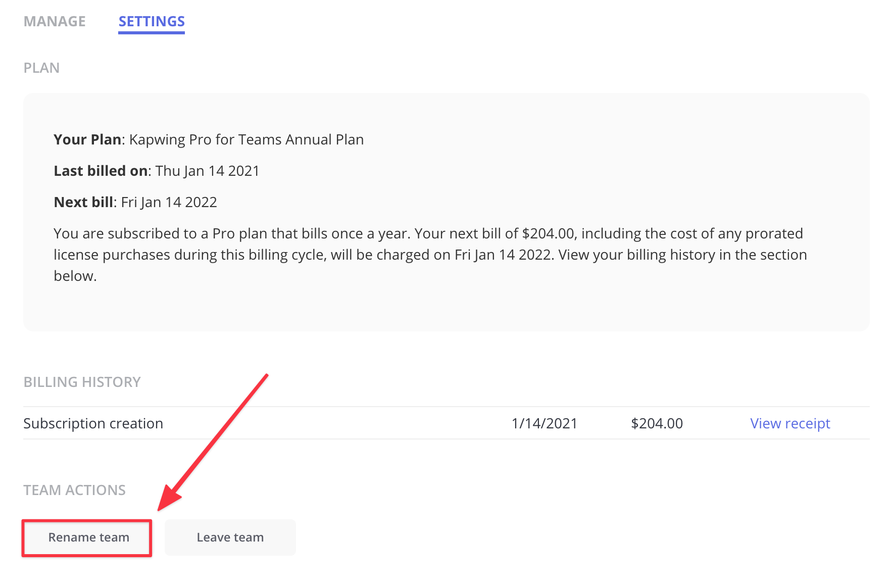Click the word "below." ending the plan description
Screen dimensions: 888x588
tap(75, 276)
